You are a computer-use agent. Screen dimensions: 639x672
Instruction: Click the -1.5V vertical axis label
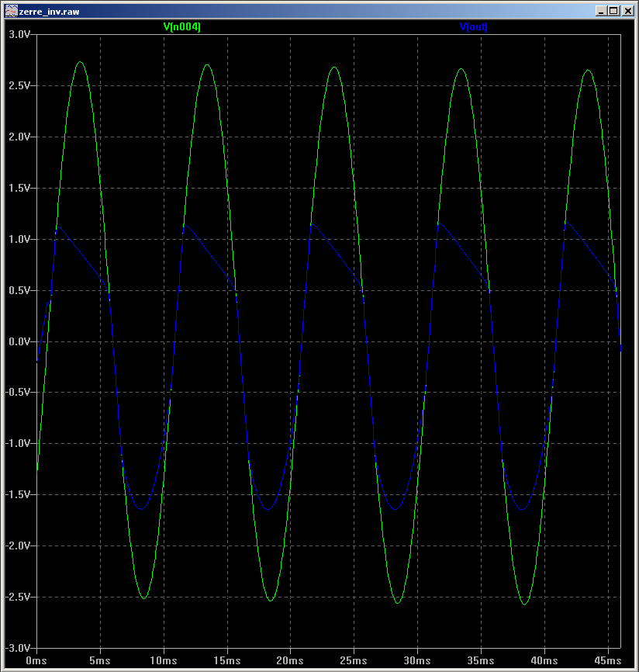coord(18,494)
